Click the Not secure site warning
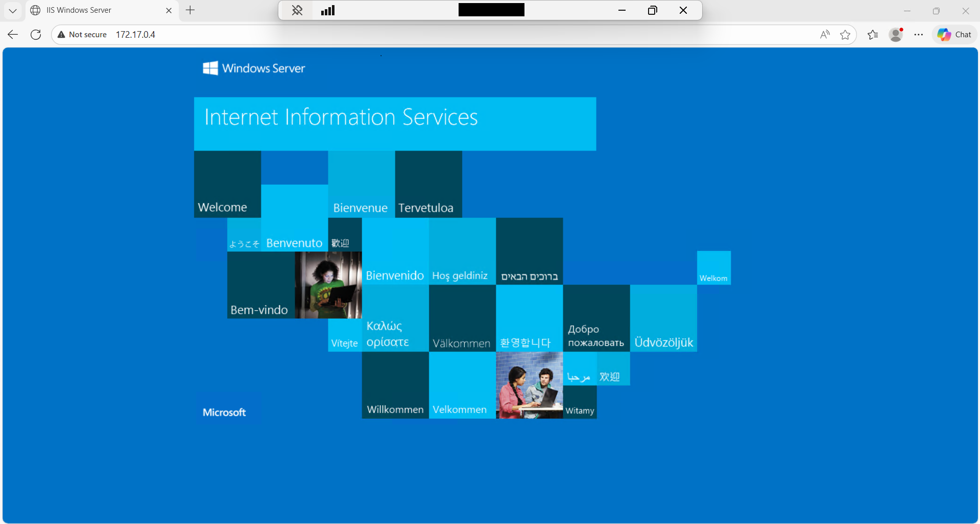Screen dimensions: 980x524 82,34
